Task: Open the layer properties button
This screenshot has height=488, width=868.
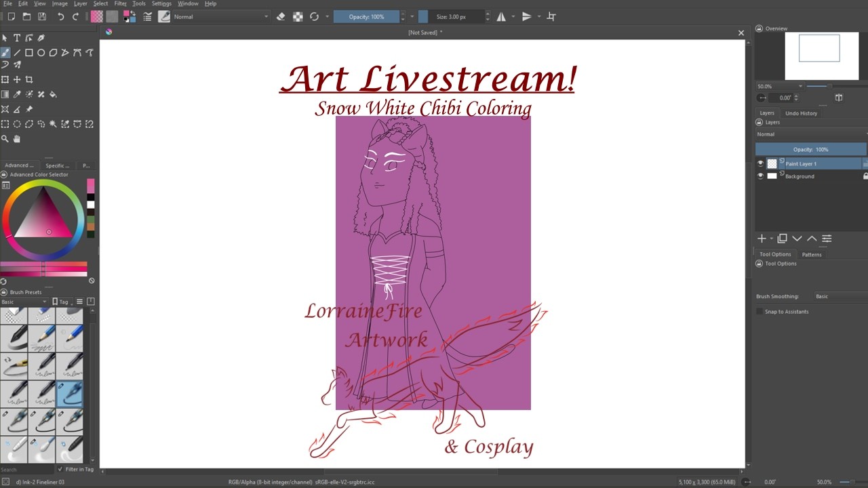Action: tap(827, 239)
